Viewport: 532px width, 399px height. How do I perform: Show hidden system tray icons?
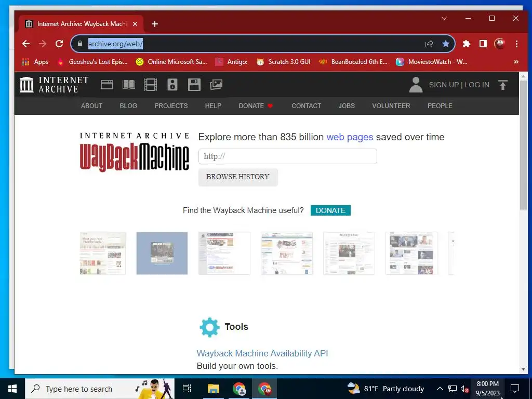pos(440,389)
